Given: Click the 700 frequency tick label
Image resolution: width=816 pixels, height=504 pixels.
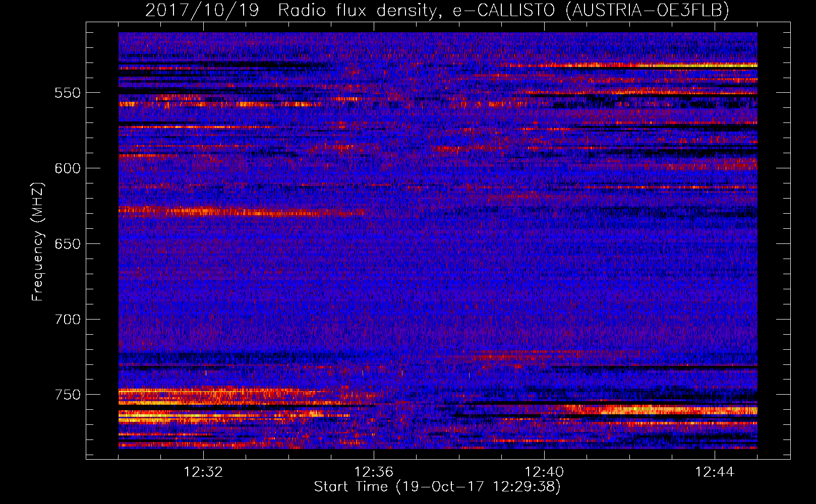Looking at the screenshot, I should (x=68, y=320).
